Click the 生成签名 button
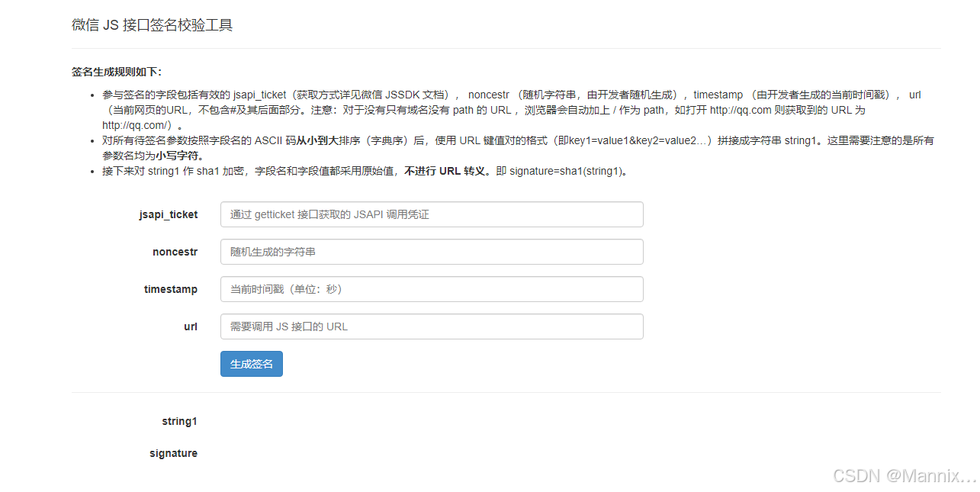This screenshot has height=492, width=980. (252, 364)
